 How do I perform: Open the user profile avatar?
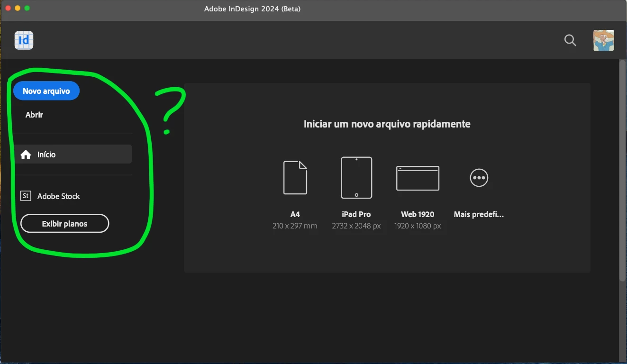pyautogui.click(x=604, y=40)
